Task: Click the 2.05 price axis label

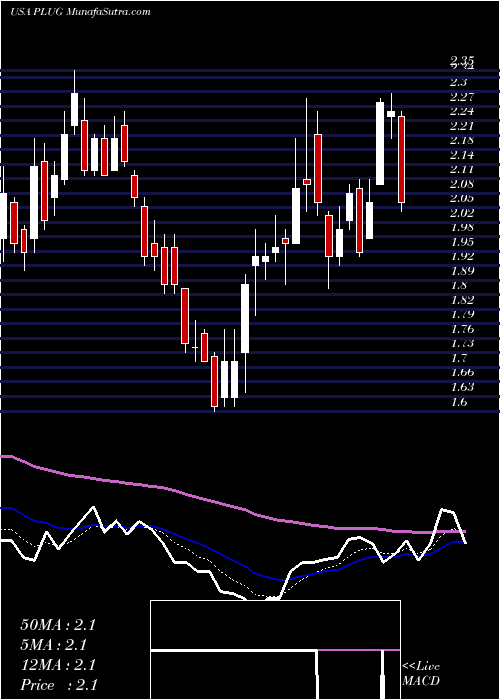Action: pyautogui.click(x=462, y=198)
